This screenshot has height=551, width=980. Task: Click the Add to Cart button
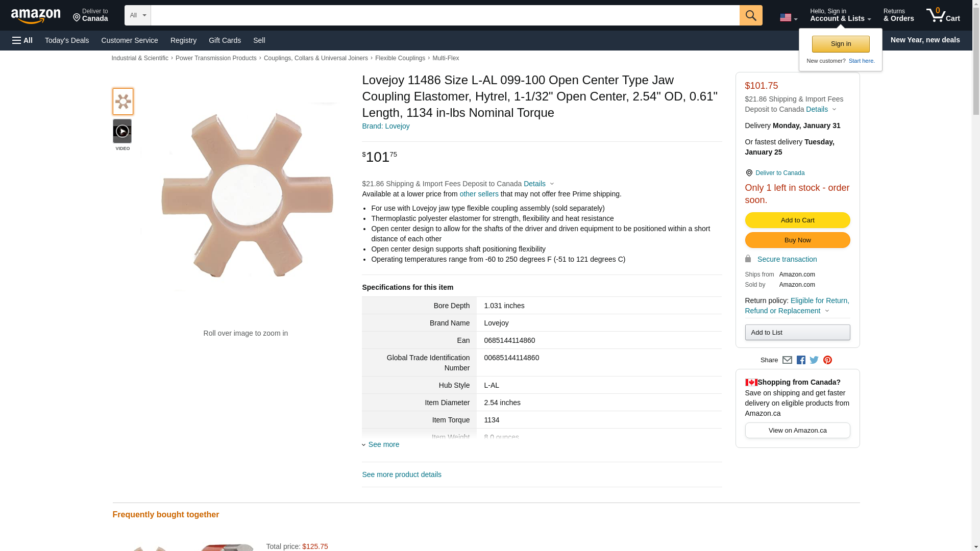tap(797, 220)
